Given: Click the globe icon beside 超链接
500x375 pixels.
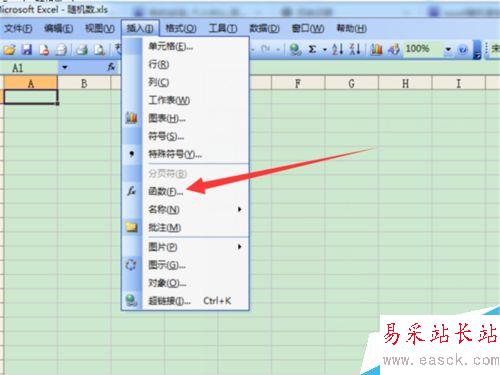Looking at the screenshot, I should click(131, 300).
